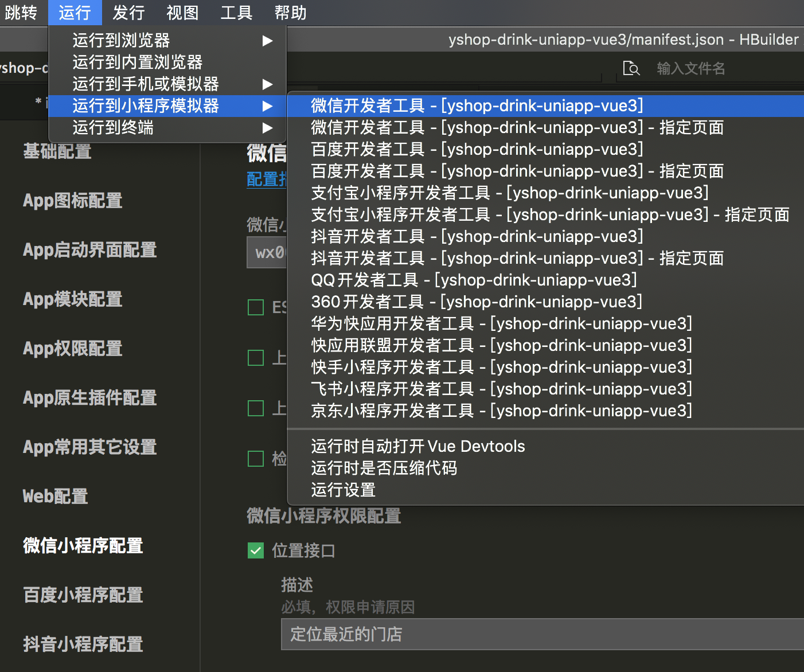Open the 视图 menu
This screenshot has width=804, height=672.
[x=183, y=13]
